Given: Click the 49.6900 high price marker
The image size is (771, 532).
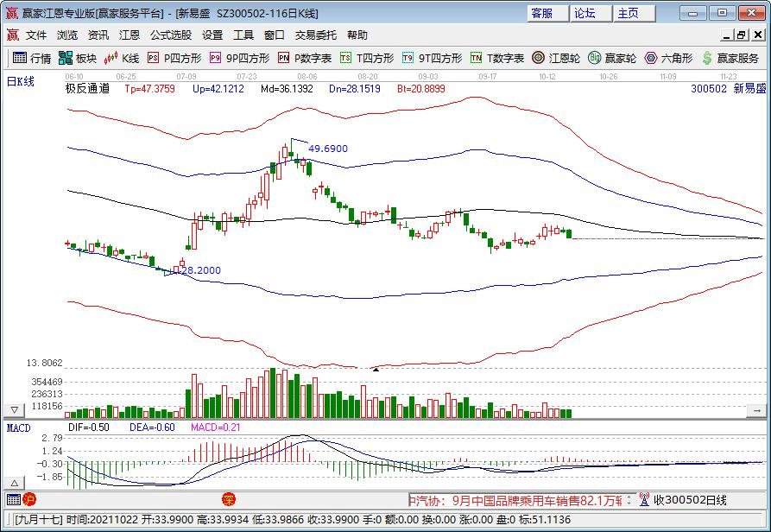Looking at the screenshot, I should (327, 149).
